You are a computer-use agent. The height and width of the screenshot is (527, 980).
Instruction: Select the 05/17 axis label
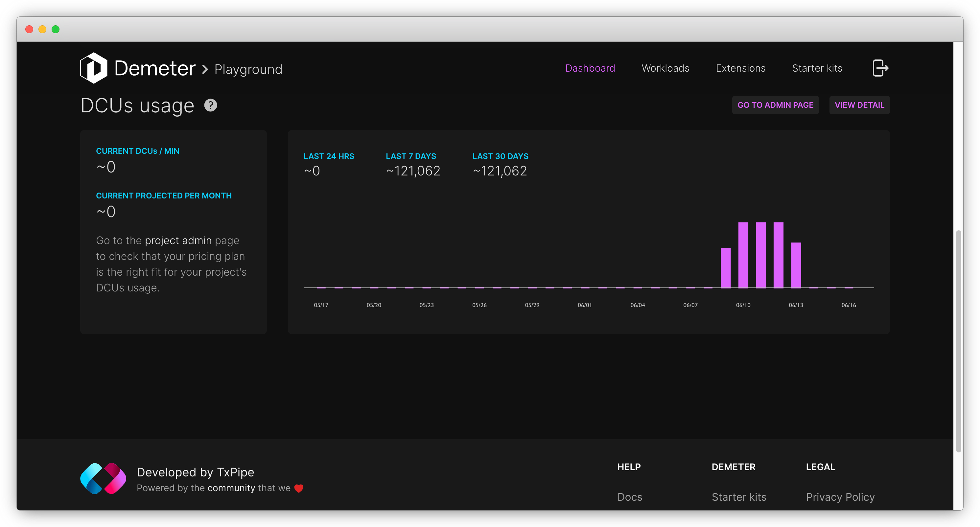321,305
